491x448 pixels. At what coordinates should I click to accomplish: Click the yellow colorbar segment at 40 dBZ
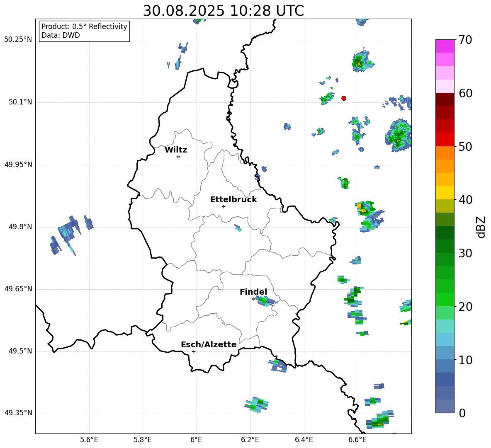[x=445, y=193]
